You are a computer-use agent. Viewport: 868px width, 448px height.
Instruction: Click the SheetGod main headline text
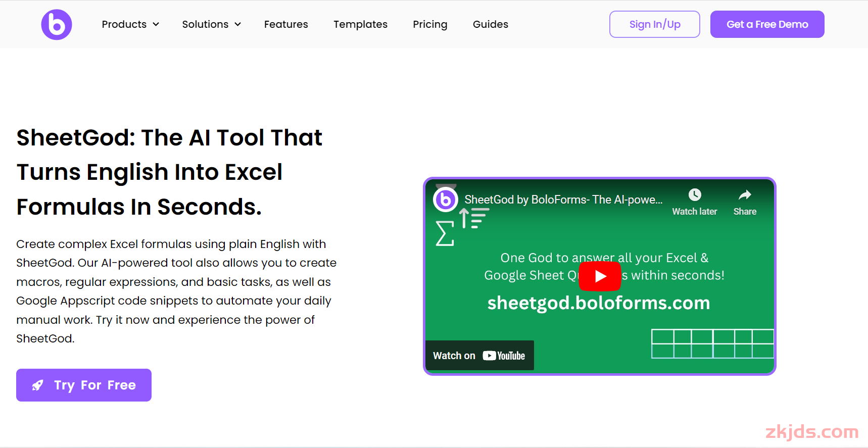(x=169, y=172)
